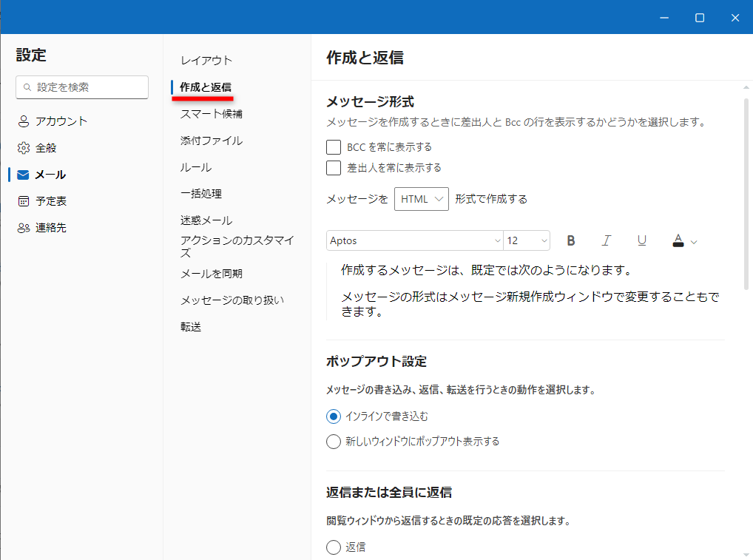Apply italic formatting to message defaults
The image size is (753, 560).
coord(606,240)
